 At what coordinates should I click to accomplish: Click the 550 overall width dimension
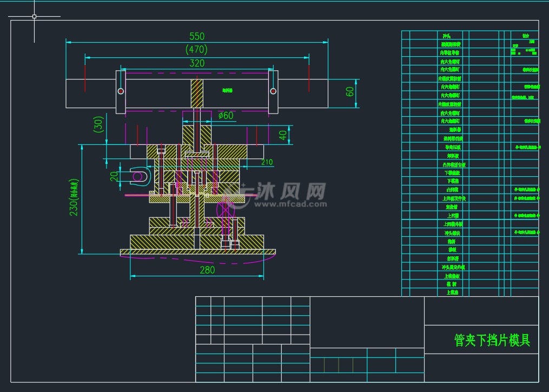coord(196,37)
